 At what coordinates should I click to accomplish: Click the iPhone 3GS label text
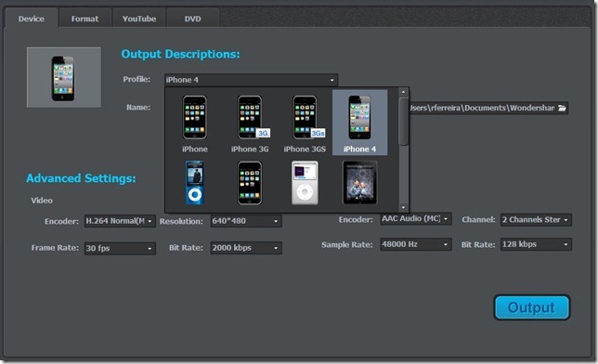point(305,149)
